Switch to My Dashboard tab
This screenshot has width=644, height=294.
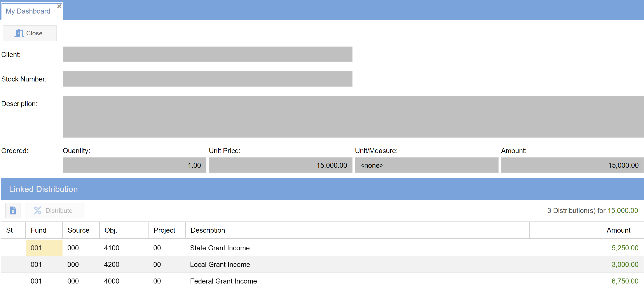28,11
